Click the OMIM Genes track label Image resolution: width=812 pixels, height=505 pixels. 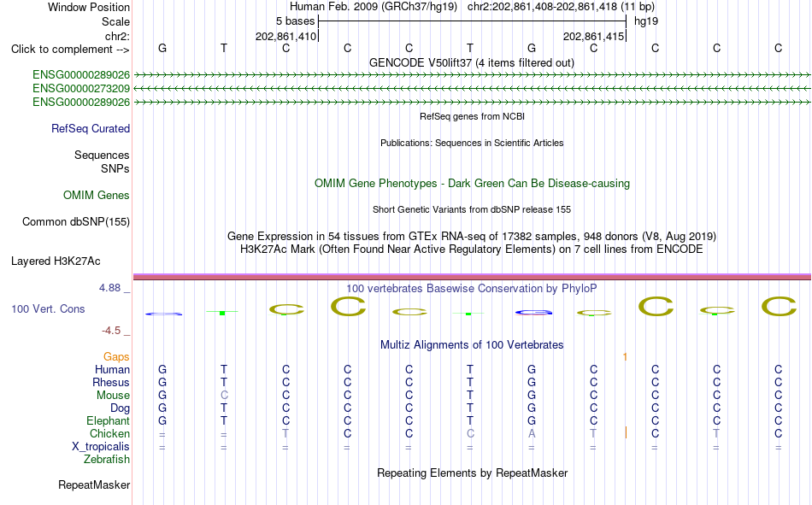pos(97,196)
